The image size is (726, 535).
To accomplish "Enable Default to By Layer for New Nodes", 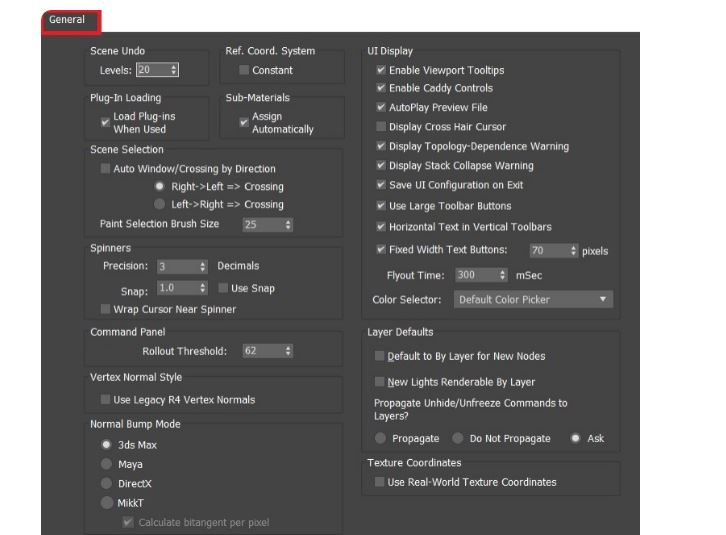I will (x=379, y=356).
